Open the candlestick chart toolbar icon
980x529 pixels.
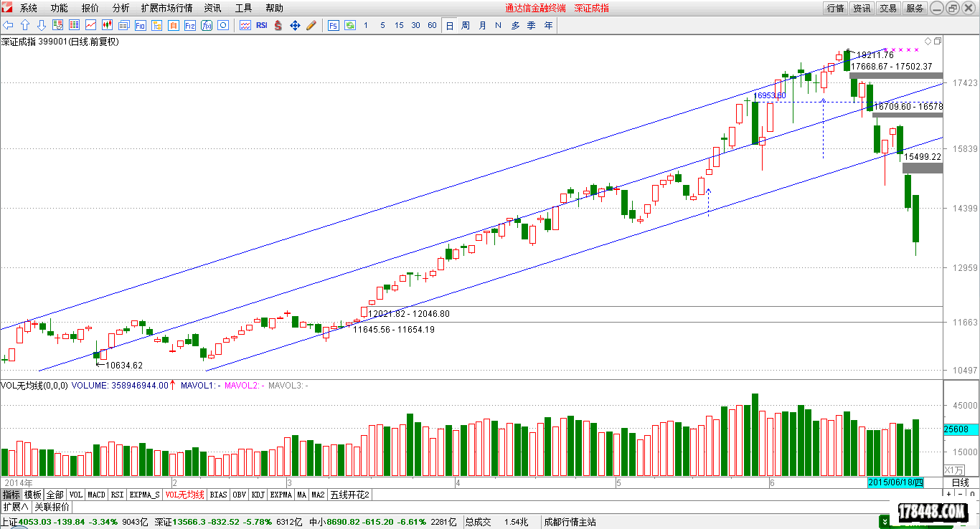coord(107,25)
